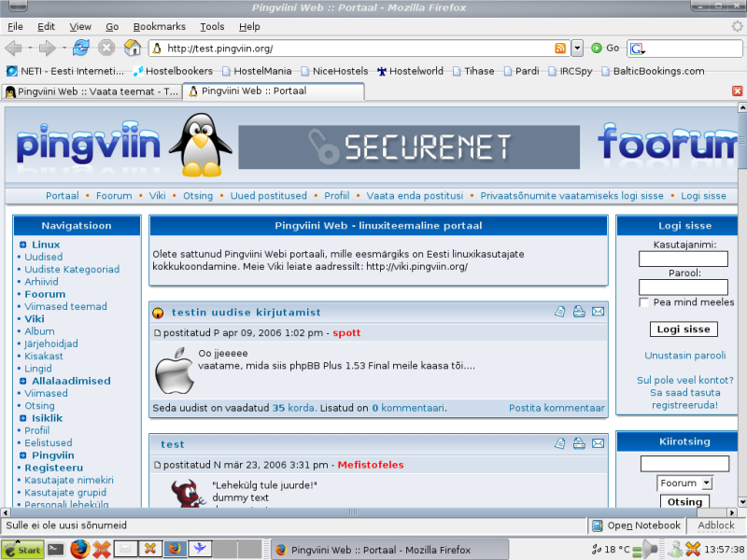
Task: Follow the 'Unustasin parooli' link
Action: [x=685, y=356]
